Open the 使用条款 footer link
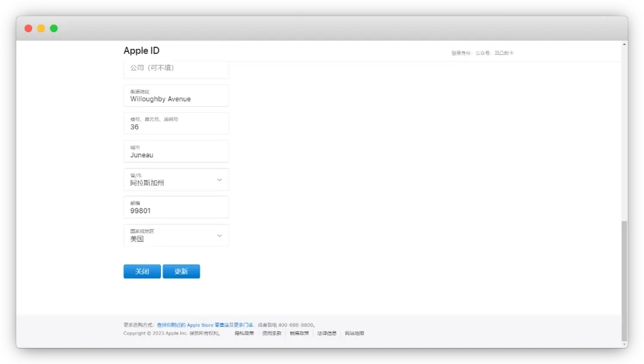644x364 pixels. 272,333
